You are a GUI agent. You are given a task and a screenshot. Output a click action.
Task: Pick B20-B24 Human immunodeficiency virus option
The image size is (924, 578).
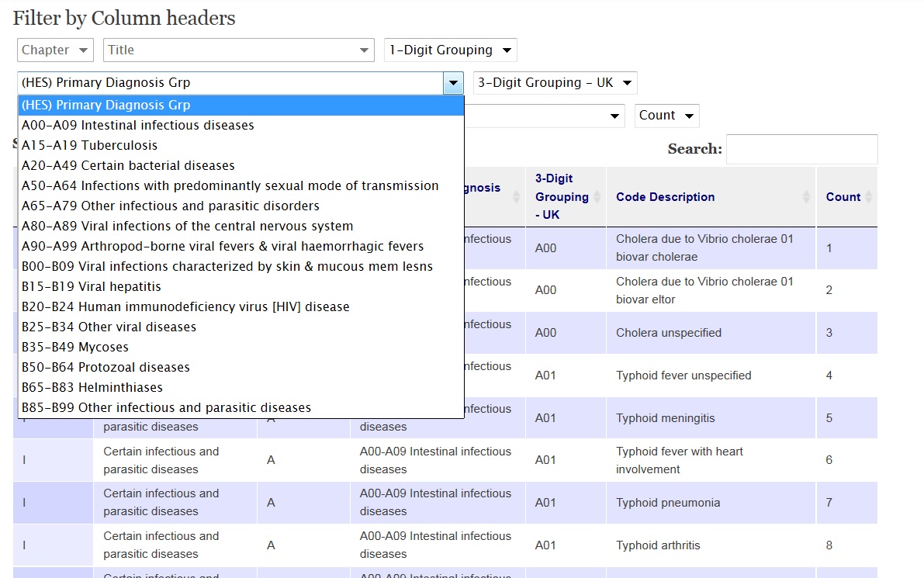coord(185,306)
